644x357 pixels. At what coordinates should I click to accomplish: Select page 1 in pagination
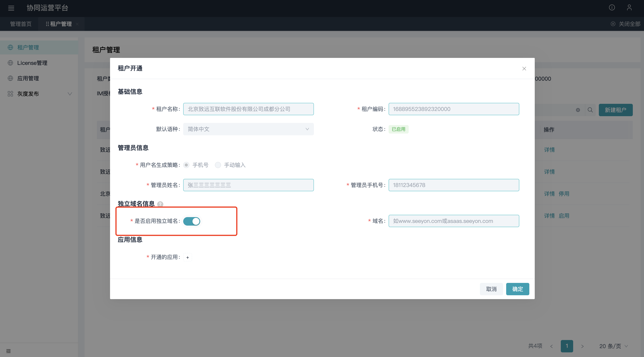pos(567,346)
